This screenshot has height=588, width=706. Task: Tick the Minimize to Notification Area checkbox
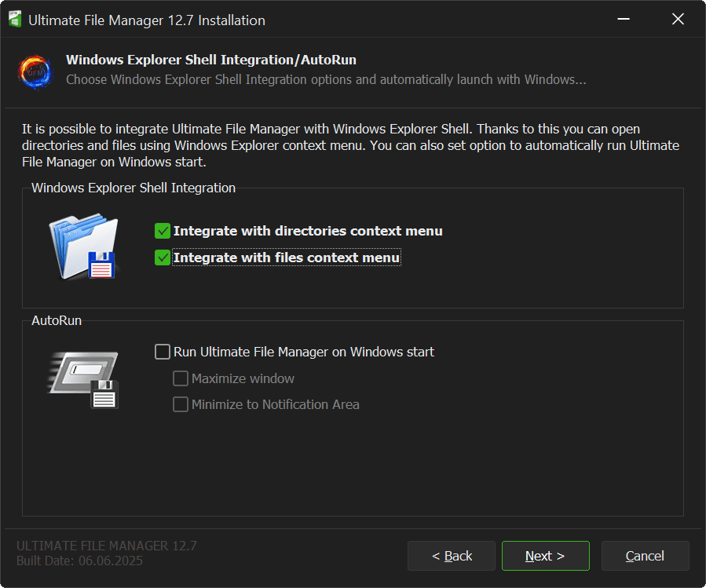pos(181,404)
